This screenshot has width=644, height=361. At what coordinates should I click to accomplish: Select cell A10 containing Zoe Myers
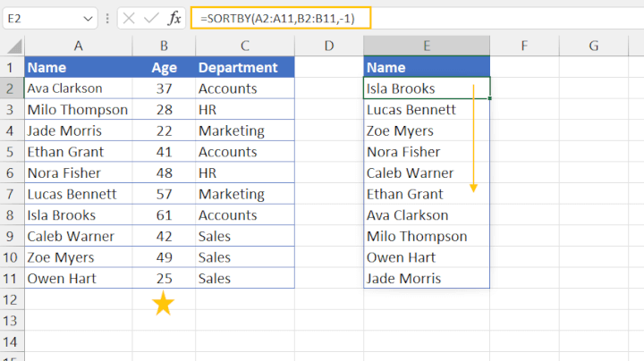coord(79,257)
